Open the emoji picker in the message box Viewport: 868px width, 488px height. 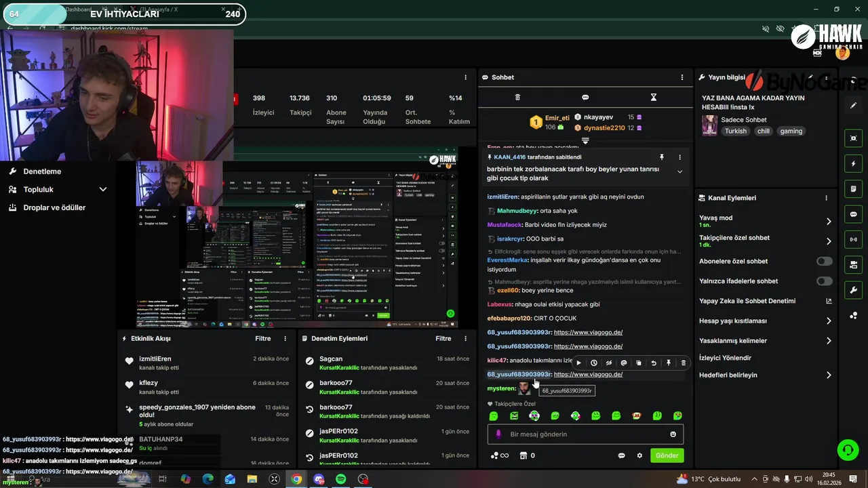(x=673, y=434)
